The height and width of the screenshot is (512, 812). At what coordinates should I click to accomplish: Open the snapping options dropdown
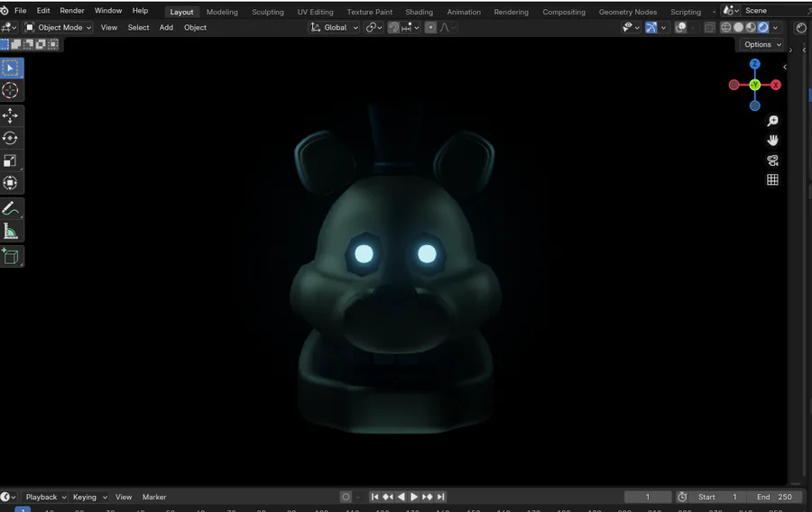411,27
